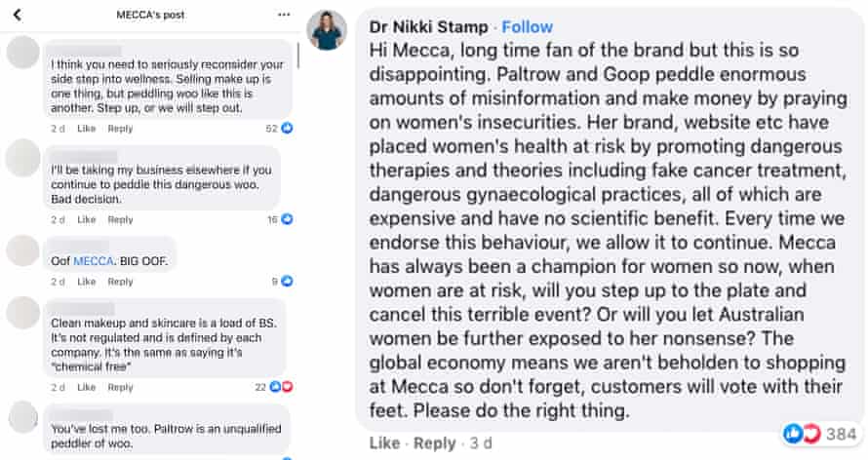Click the like reaction icon showing 16
This screenshot has height=460, width=868.
coord(287,219)
